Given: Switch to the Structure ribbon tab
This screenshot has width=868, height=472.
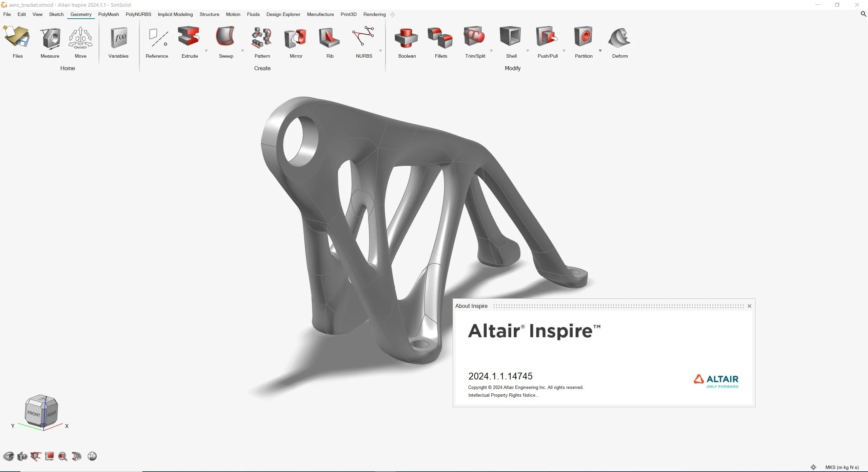Looking at the screenshot, I should tap(209, 14).
